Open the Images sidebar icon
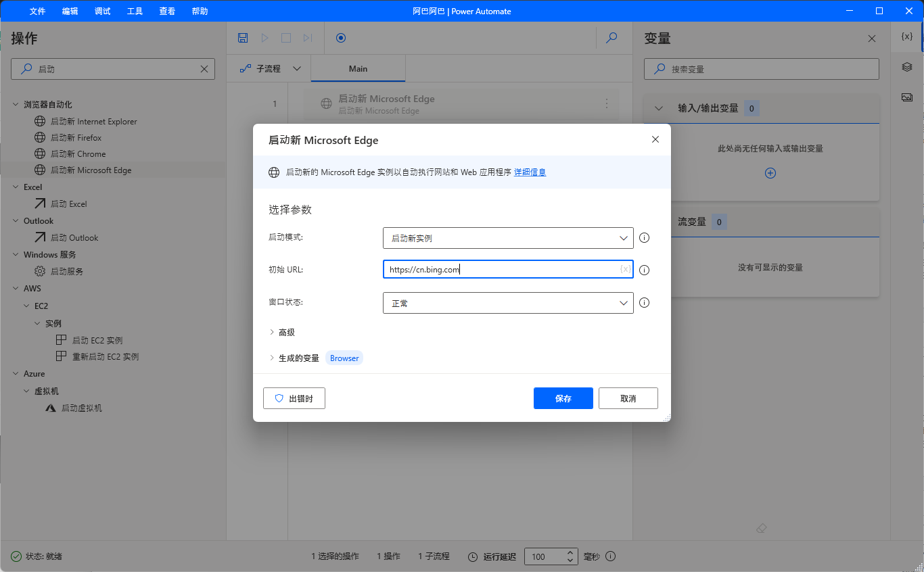924x572 pixels. 907,97
